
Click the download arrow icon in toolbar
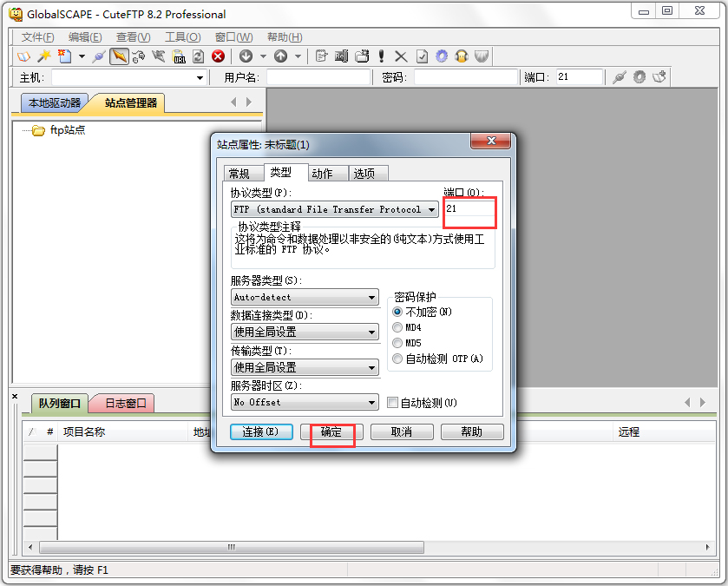246,56
